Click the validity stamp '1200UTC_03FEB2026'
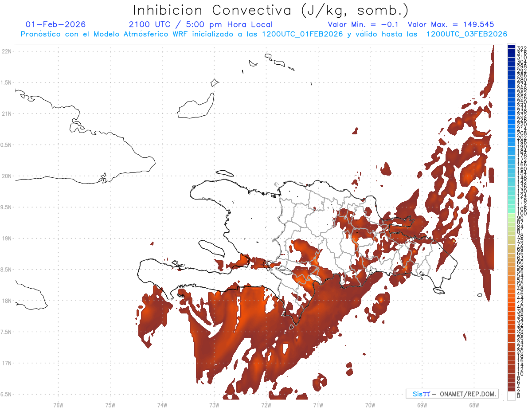Screen dimensions: 532x411 coord(466,34)
